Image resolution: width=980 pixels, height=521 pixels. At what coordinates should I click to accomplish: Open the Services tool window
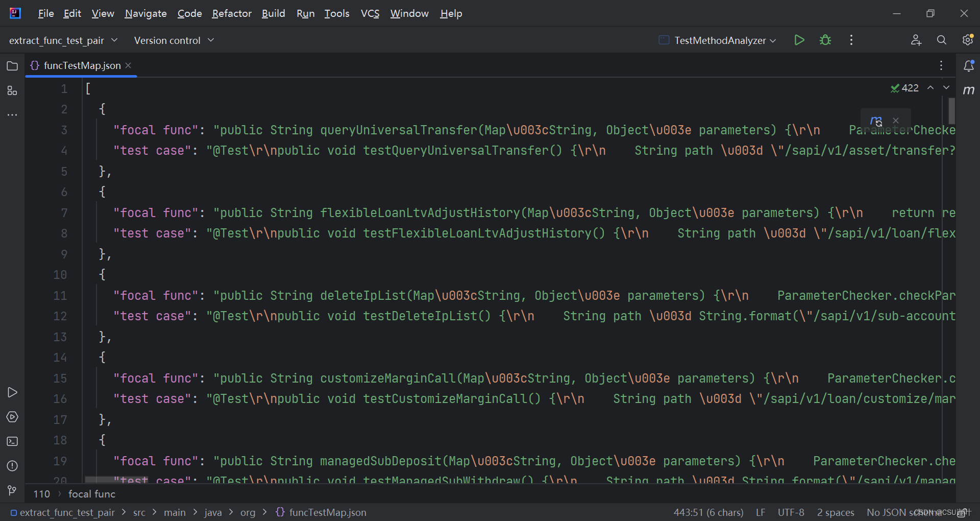(x=12, y=417)
